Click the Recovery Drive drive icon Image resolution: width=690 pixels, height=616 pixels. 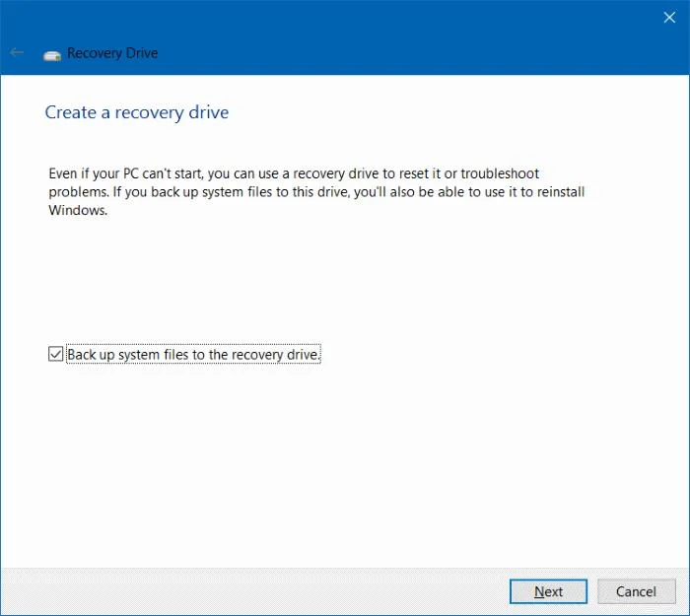pos(52,55)
